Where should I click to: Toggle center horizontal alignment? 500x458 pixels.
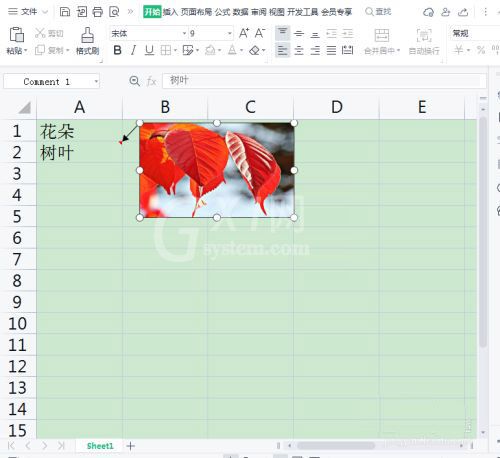pyautogui.click(x=299, y=50)
